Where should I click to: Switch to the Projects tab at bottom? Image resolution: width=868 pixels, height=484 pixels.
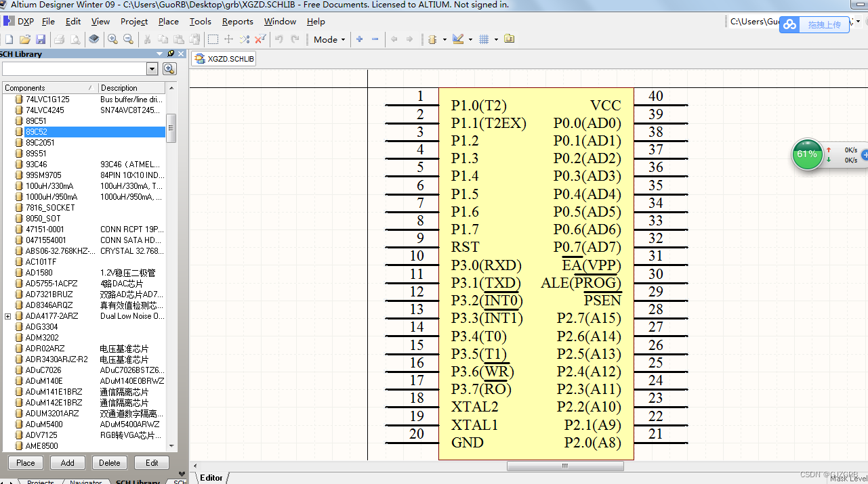click(x=39, y=482)
